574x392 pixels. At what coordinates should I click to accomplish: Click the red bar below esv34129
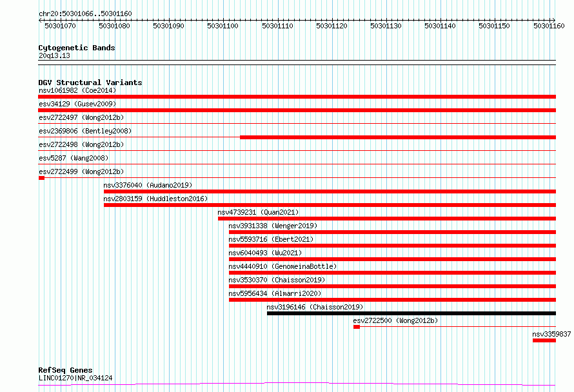pyautogui.click(x=297, y=110)
